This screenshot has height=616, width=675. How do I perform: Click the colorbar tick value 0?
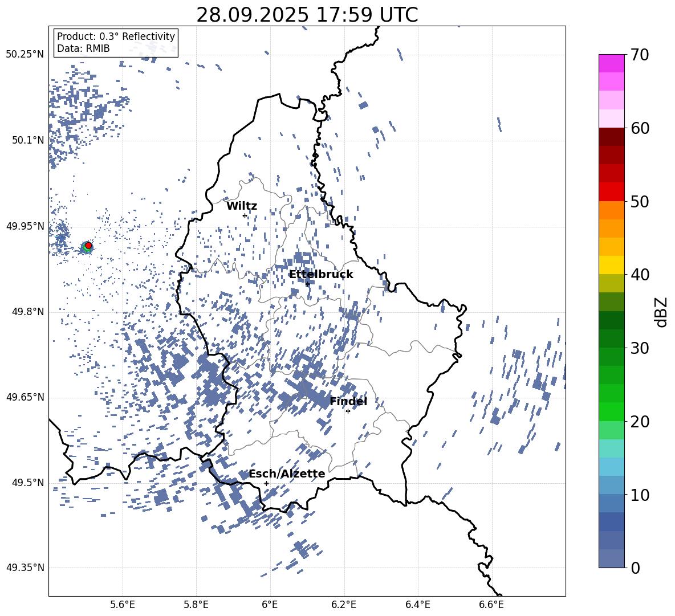click(635, 568)
